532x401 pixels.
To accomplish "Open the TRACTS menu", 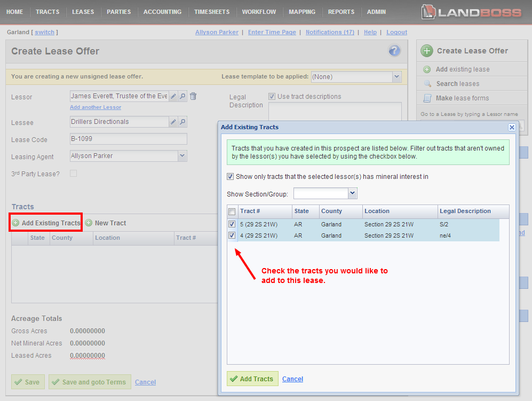I will pyautogui.click(x=47, y=12).
